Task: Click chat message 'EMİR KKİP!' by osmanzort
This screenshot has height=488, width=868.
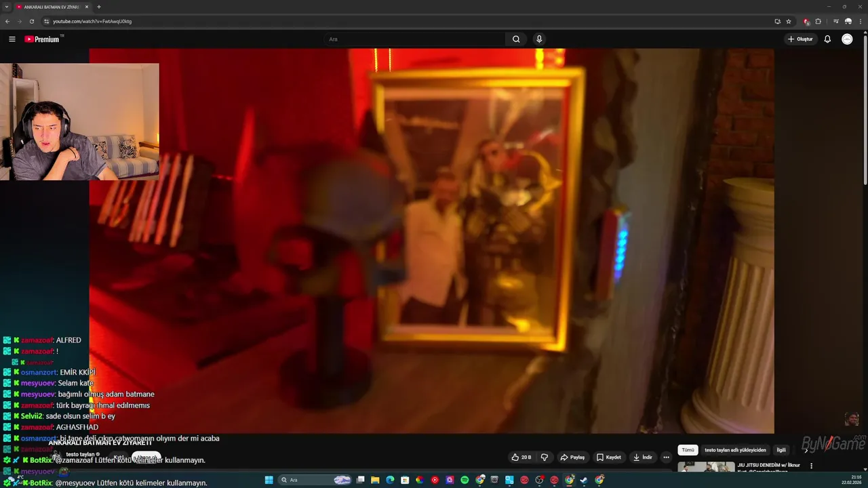Action: pyautogui.click(x=77, y=372)
